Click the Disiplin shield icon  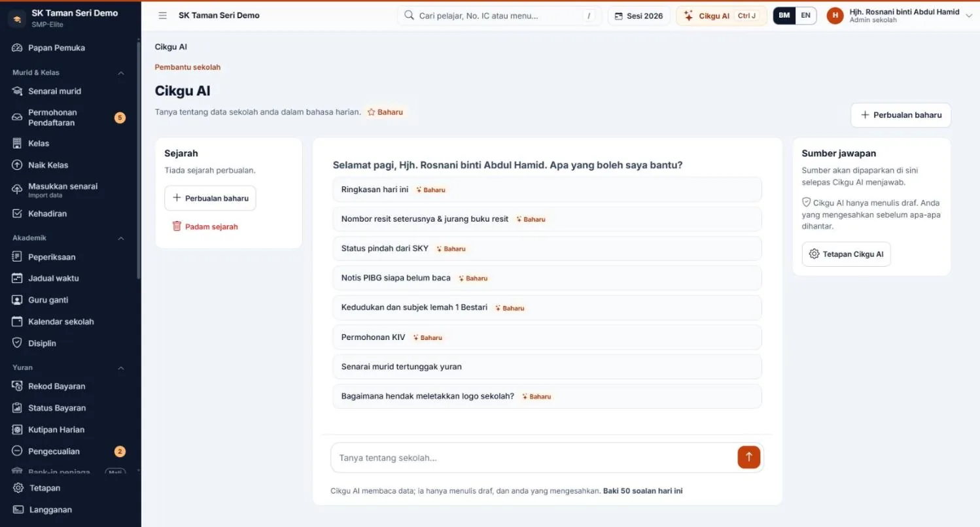coord(17,343)
